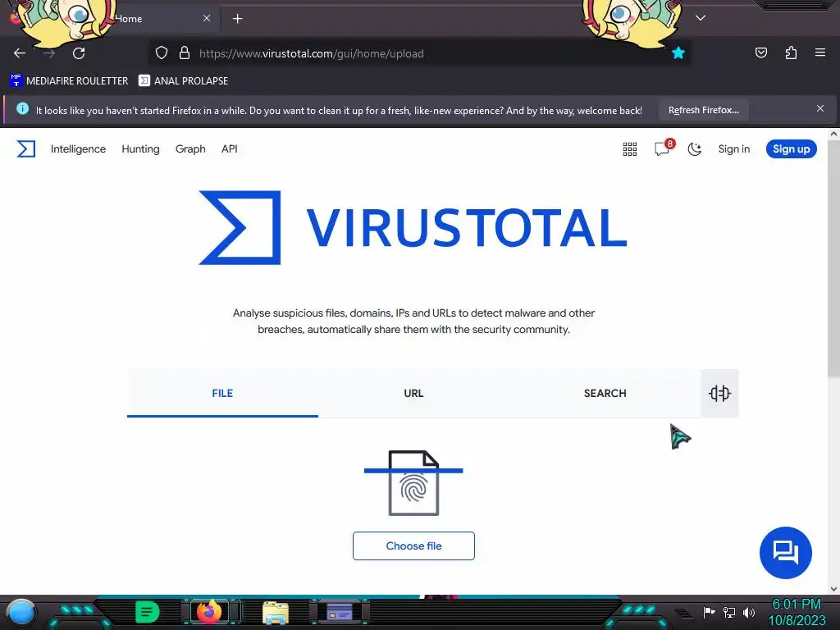This screenshot has width=840, height=630.
Task: Click the Sign in link
Action: pos(733,149)
